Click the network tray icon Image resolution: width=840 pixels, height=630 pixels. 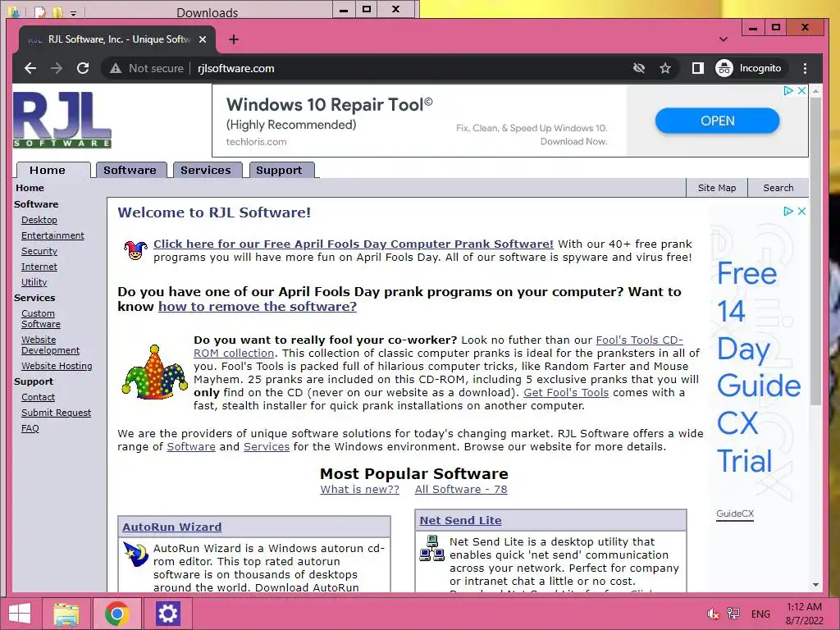pyautogui.click(x=733, y=614)
